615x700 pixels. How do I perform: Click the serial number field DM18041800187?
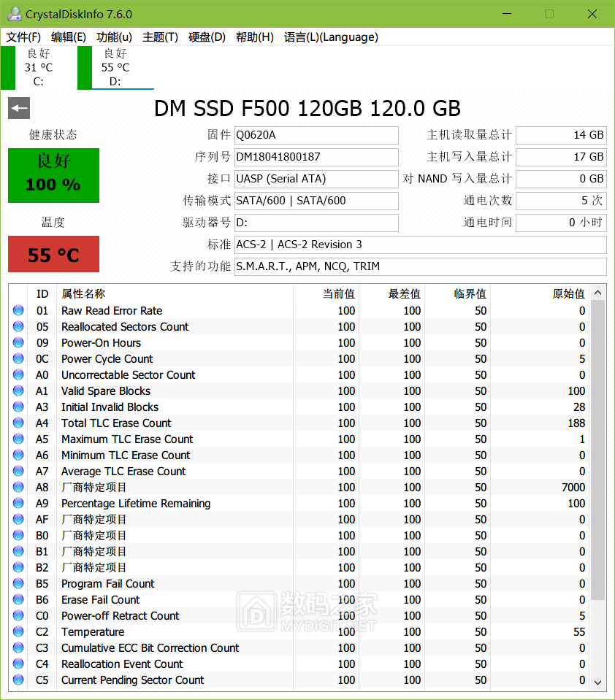pyautogui.click(x=316, y=157)
